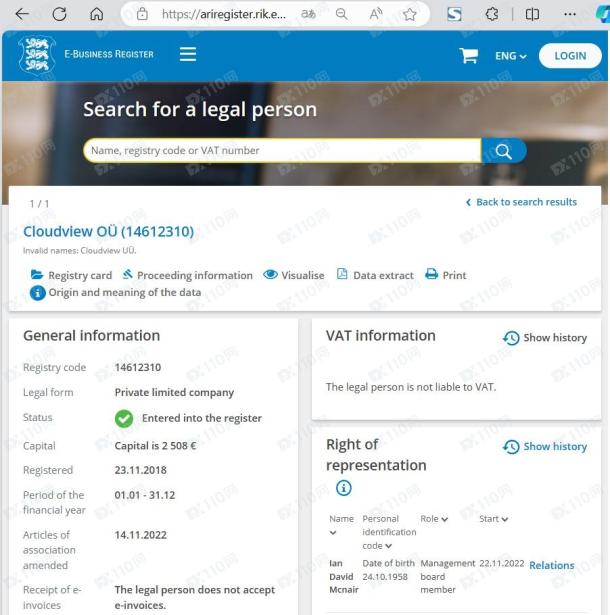Run the search with the magnifier button
Screen dimensions: 610x615
(504, 151)
